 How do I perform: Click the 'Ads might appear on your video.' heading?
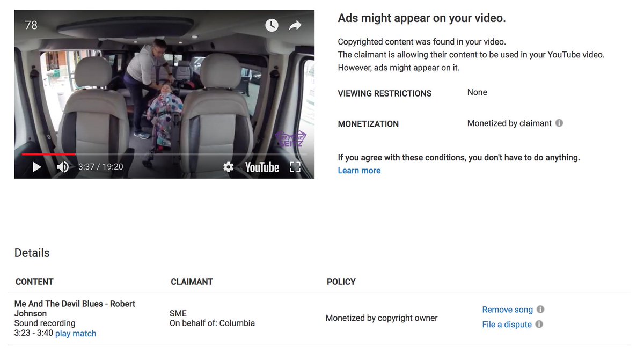click(422, 18)
